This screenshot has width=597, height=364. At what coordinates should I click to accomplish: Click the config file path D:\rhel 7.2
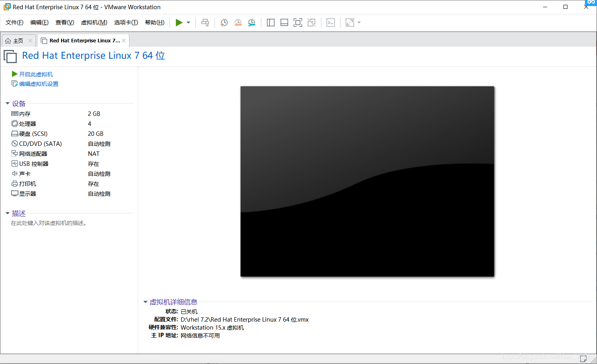(245, 320)
